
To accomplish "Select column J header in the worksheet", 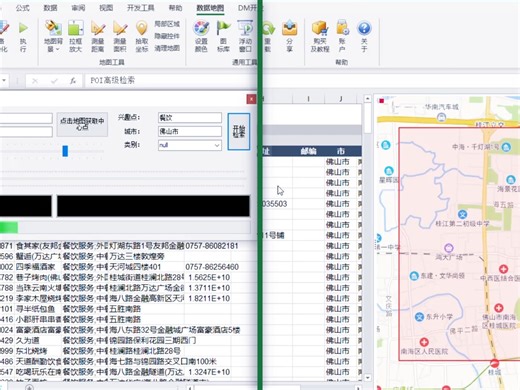I will (341, 99).
